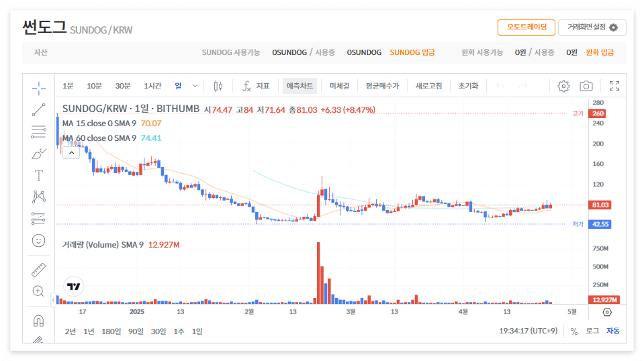This screenshot has width=644, height=361.
Task: Set date range to 180일
Action: click(x=111, y=331)
